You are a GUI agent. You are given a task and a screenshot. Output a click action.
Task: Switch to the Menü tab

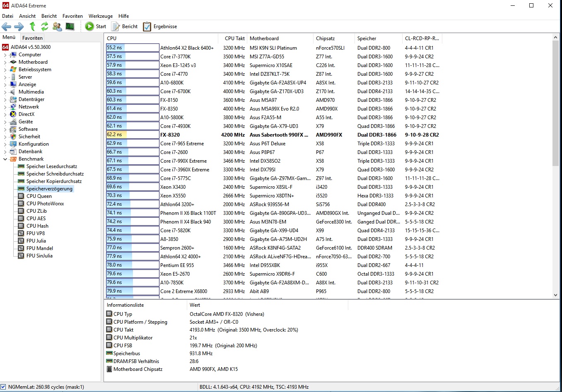tap(9, 37)
